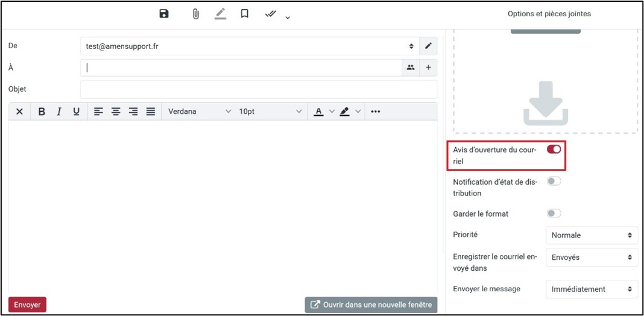This screenshot has width=644, height=316.
Task: Edit sender identity with pencil icon
Action: click(x=428, y=46)
